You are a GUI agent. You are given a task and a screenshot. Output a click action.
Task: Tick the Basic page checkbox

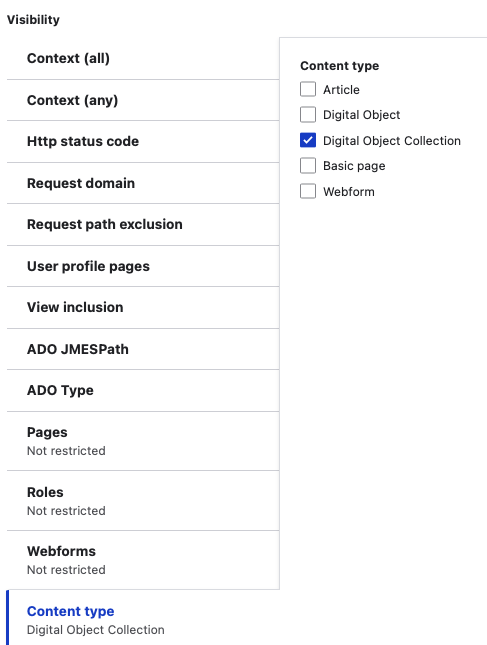coord(308,166)
